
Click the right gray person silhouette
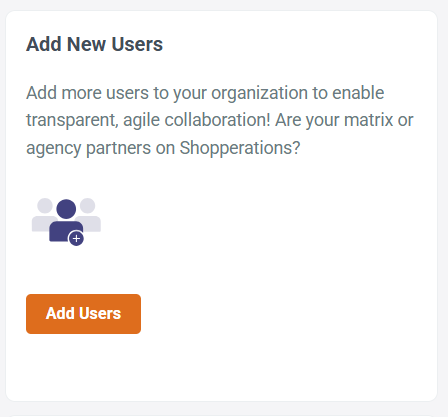coord(90,215)
